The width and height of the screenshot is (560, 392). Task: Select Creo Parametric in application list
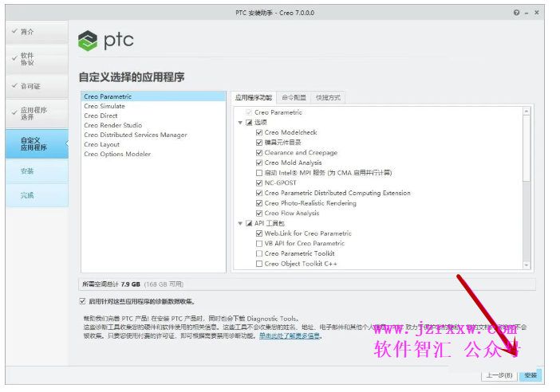coord(153,96)
